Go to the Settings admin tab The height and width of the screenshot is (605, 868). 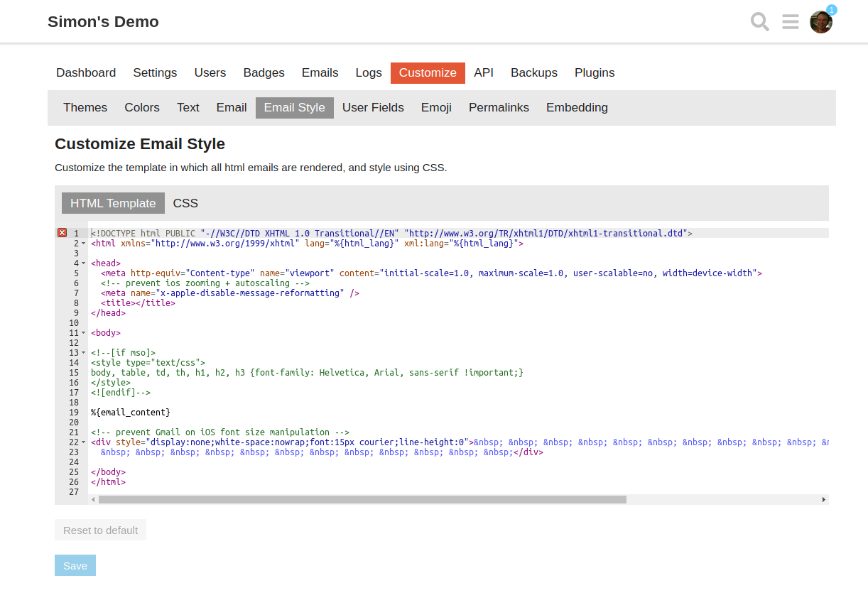pyautogui.click(x=155, y=72)
